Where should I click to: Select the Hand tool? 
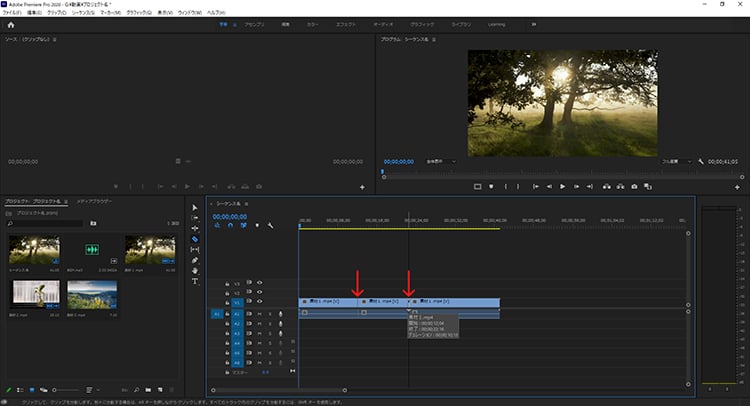pyautogui.click(x=195, y=271)
